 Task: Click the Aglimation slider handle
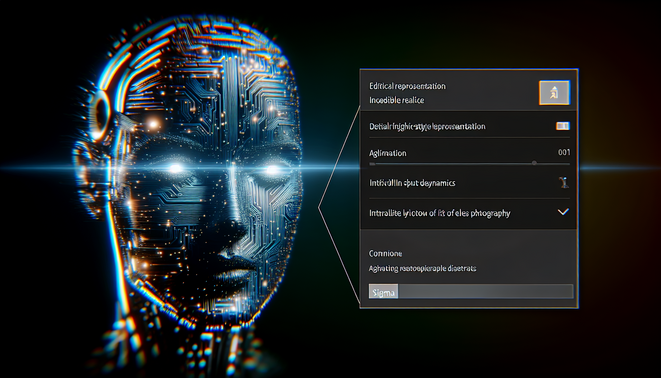pyautogui.click(x=534, y=163)
